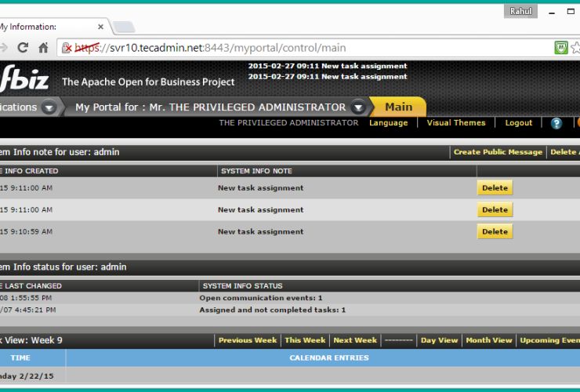Open the blue help question-mark icon

[x=556, y=123]
